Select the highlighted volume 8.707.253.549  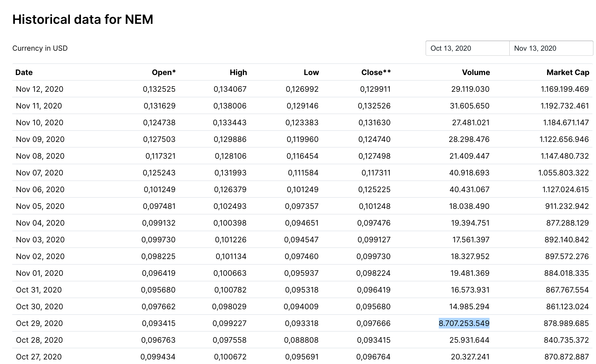pyautogui.click(x=464, y=323)
